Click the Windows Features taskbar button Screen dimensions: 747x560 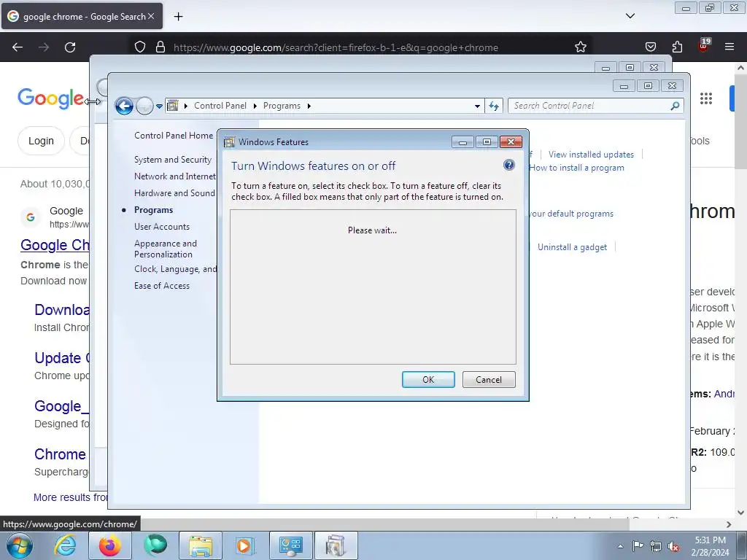[x=336, y=545]
